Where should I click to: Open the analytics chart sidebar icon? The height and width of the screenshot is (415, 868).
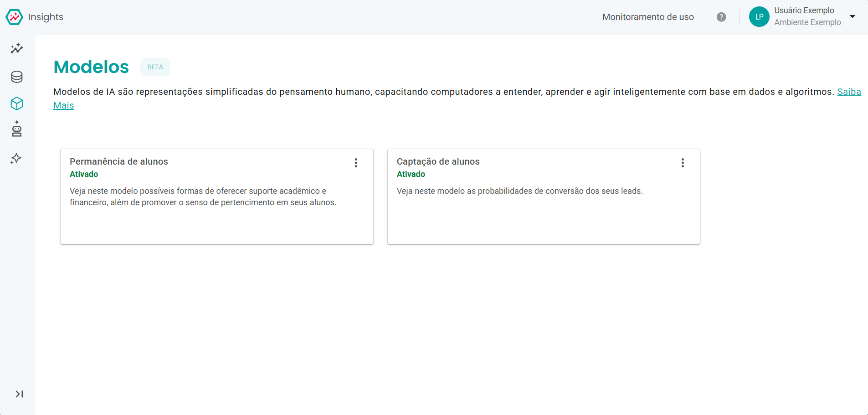click(17, 48)
